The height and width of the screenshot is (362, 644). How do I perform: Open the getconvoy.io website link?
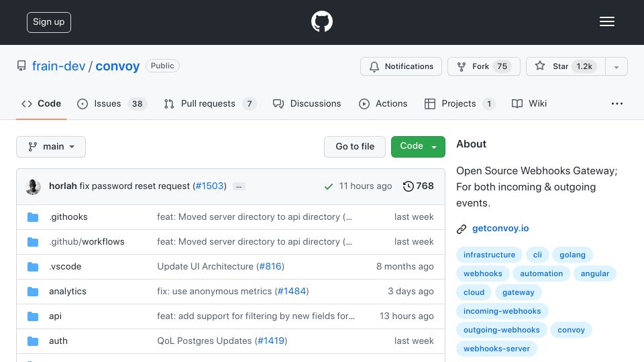tap(500, 228)
